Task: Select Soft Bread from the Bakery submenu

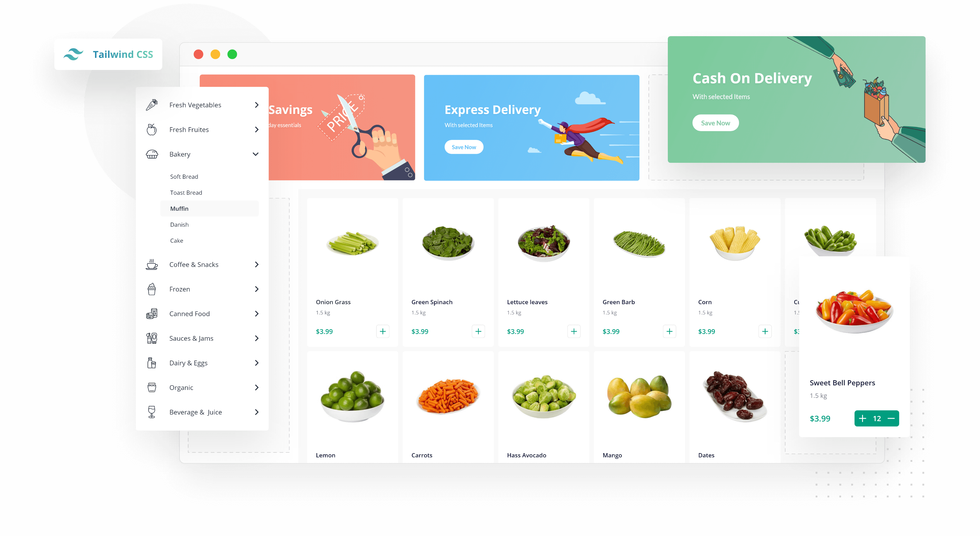Action: tap(184, 177)
